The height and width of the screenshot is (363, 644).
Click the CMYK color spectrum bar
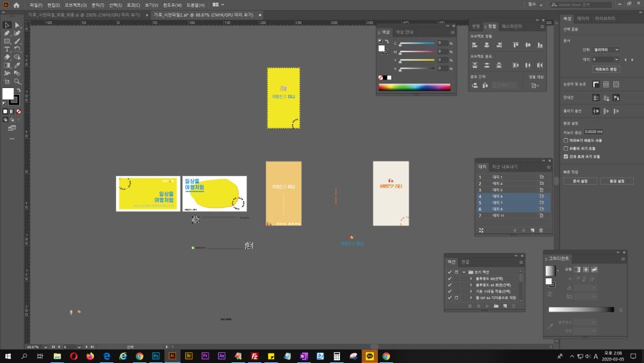[415, 87]
